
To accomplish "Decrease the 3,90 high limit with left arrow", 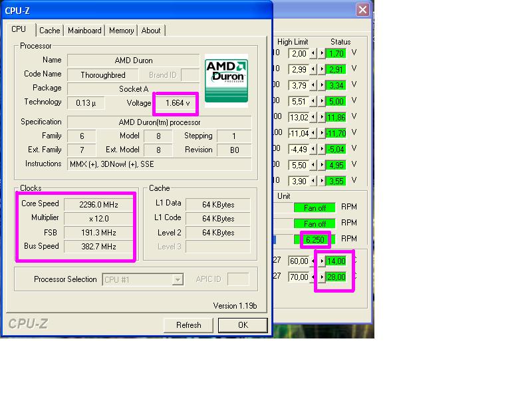I will [x=313, y=181].
